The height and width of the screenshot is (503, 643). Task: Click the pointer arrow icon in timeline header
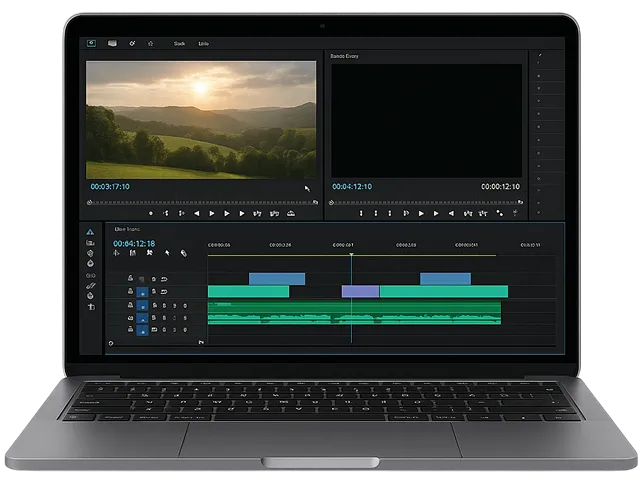[167, 254]
